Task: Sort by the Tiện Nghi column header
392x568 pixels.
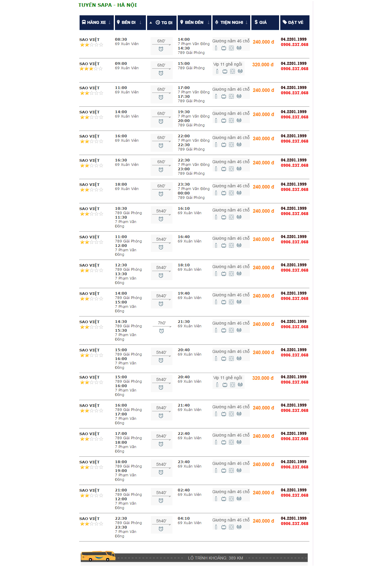Action: (x=231, y=22)
